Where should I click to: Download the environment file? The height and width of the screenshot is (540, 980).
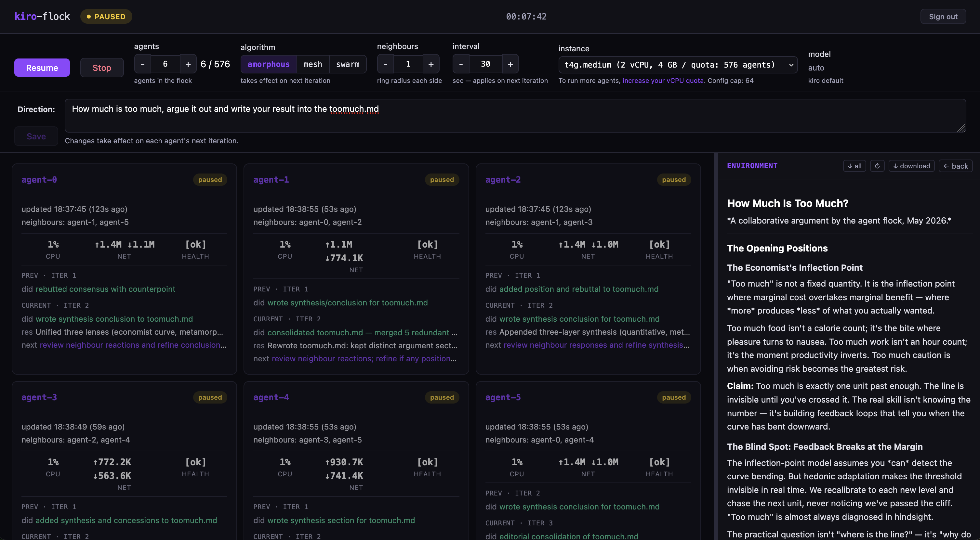[x=911, y=166]
